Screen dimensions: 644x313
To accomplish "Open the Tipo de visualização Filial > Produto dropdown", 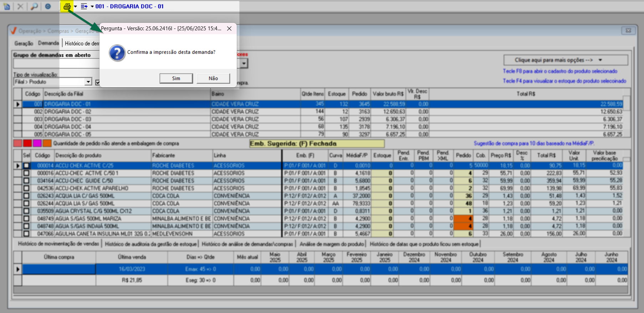I will [x=88, y=82].
